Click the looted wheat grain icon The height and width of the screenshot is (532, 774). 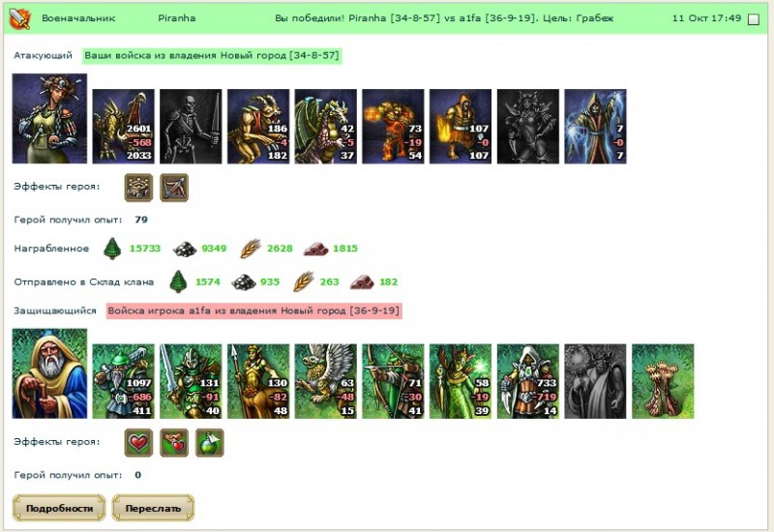251,249
